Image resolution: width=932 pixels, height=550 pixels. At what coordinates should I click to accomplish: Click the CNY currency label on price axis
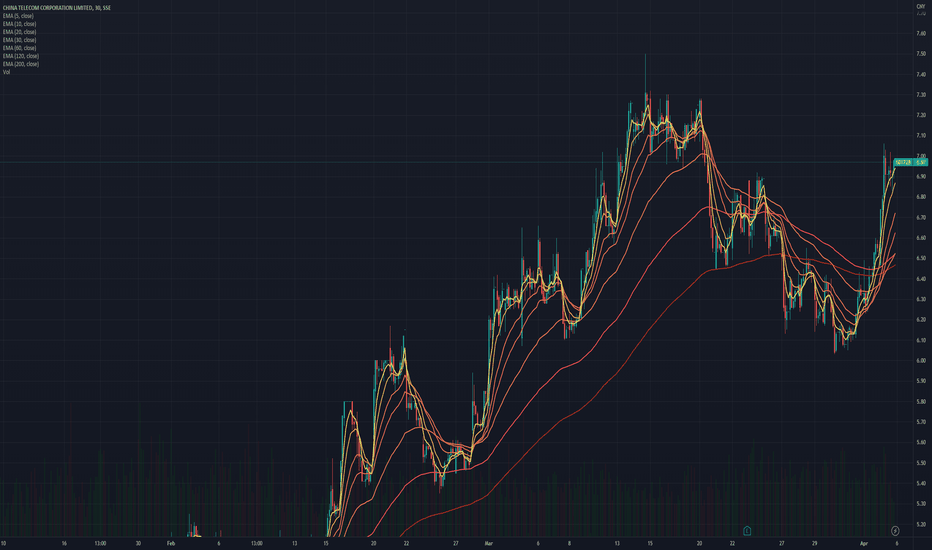[921, 7]
